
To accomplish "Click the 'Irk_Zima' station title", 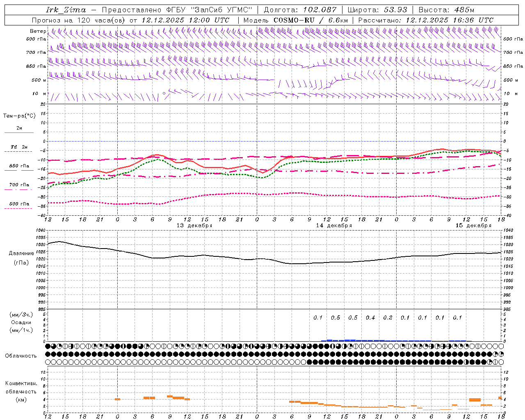I will coord(66,10).
